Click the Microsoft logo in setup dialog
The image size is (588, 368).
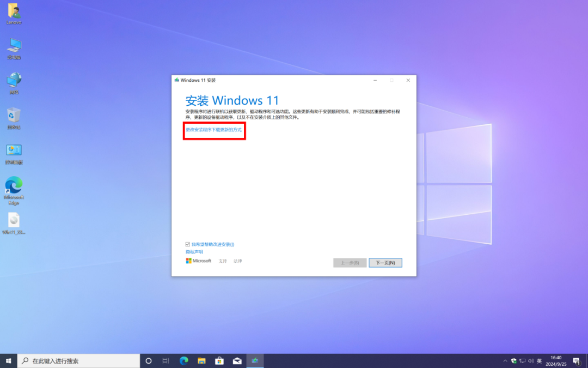click(x=198, y=261)
